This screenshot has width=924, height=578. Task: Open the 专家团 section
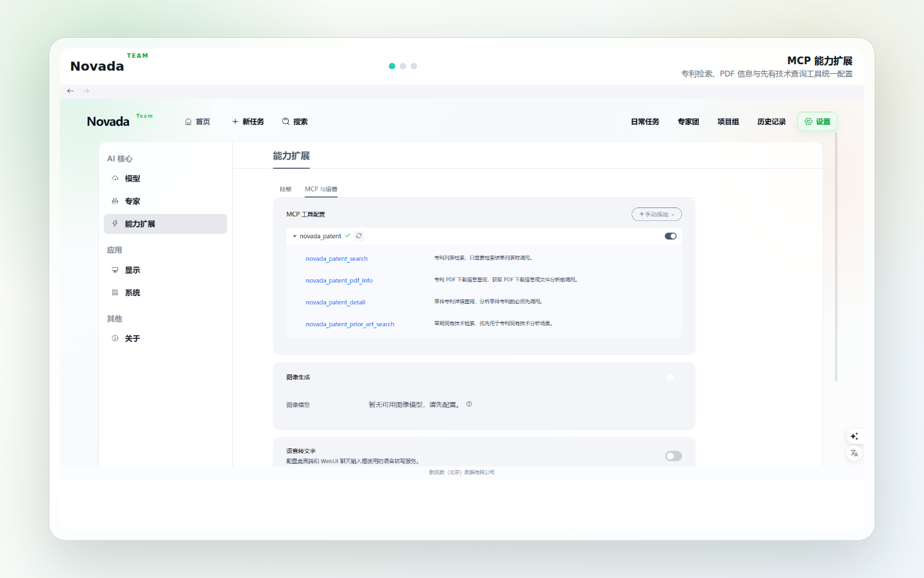coord(689,121)
